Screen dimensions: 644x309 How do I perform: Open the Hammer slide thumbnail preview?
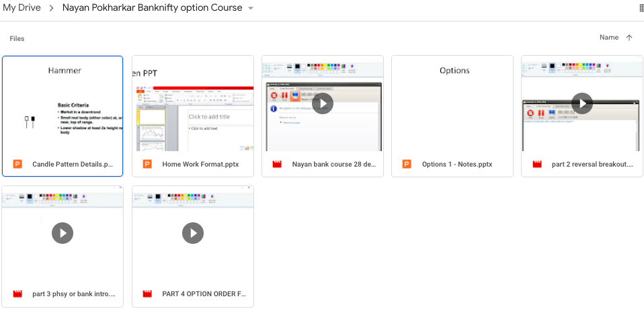[63, 104]
